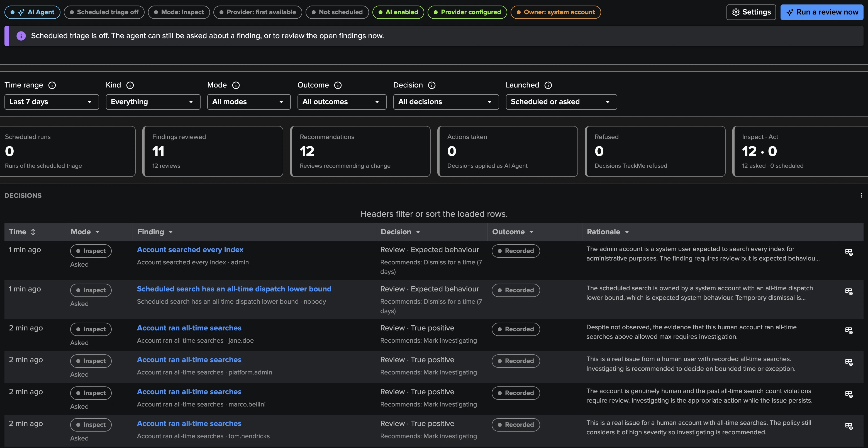Select the Findings reviewed summary card
The height and width of the screenshot is (448, 868).
coord(213,151)
